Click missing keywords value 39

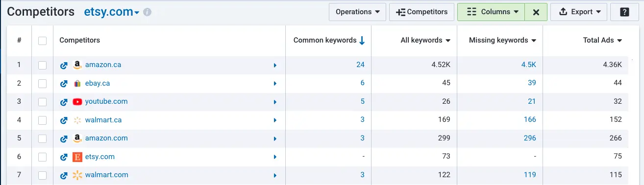coord(532,83)
